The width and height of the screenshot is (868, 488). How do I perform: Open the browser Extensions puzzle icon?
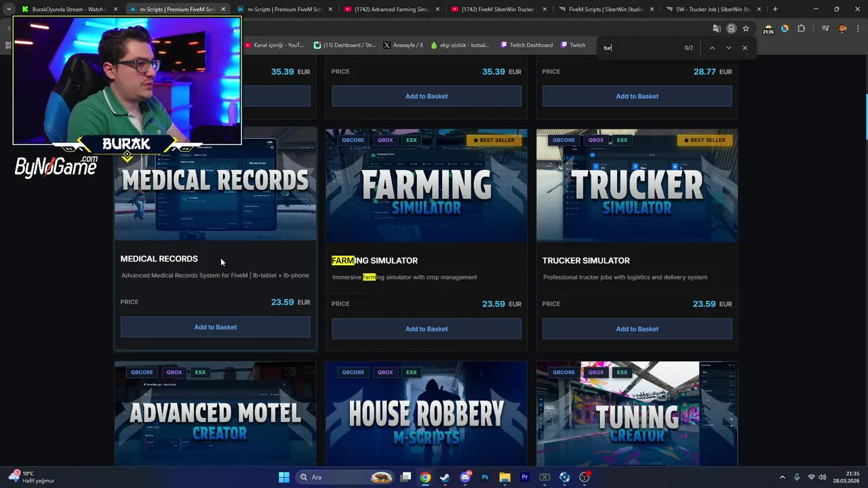pos(802,28)
